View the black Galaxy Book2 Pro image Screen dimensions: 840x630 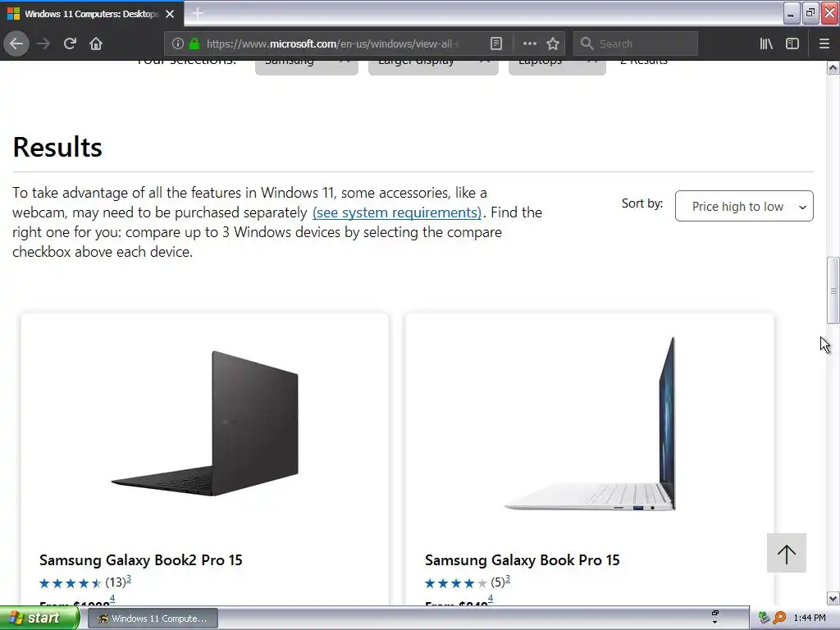tap(204, 423)
